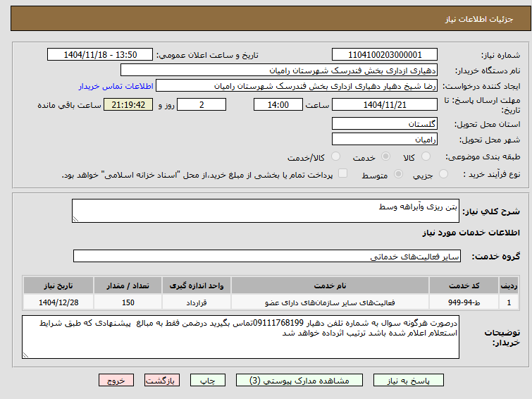
Task: Click the remaining time field 21:19:42
Action: (x=128, y=104)
